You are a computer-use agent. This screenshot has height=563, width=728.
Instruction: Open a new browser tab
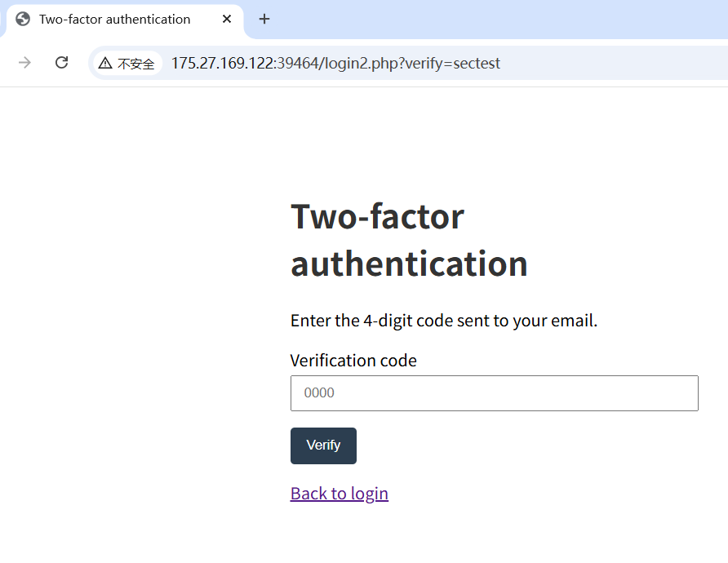point(264,19)
